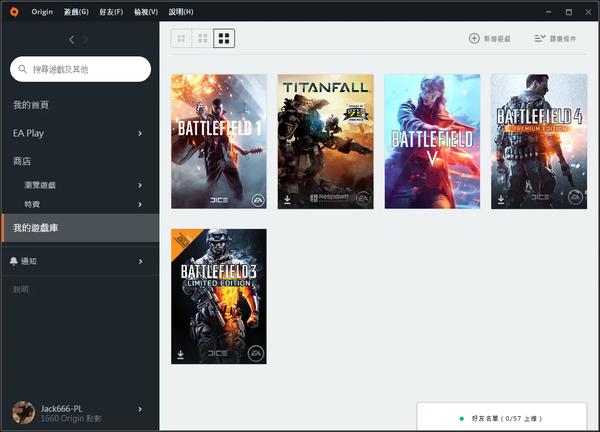Open the Origin menu

[x=42, y=12]
